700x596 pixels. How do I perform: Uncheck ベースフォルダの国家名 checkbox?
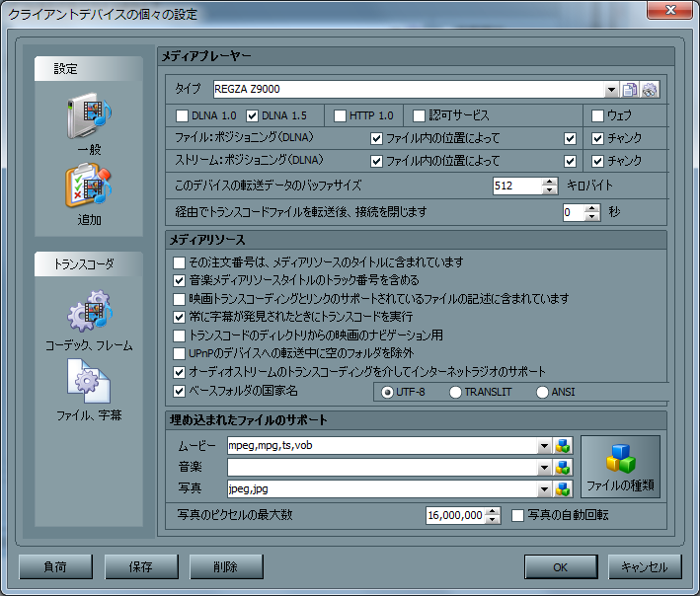click(x=179, y=391)
